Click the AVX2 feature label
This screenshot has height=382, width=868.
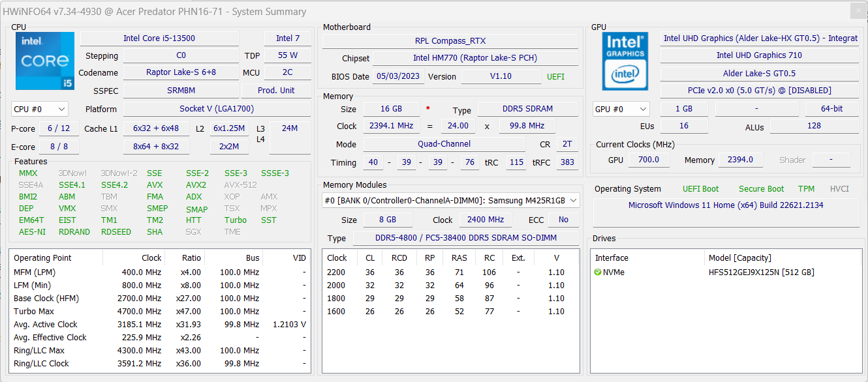point(196,185)
